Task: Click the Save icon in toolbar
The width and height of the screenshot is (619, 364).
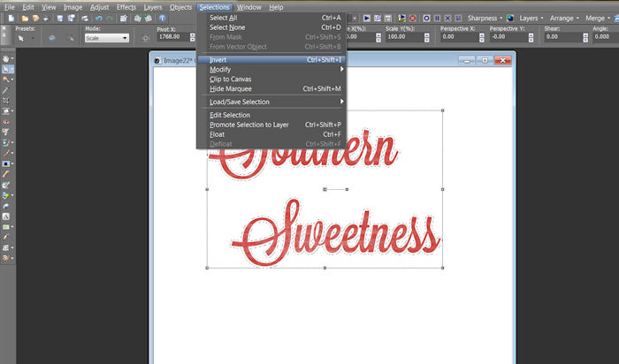Action: (x=59, y=18)
